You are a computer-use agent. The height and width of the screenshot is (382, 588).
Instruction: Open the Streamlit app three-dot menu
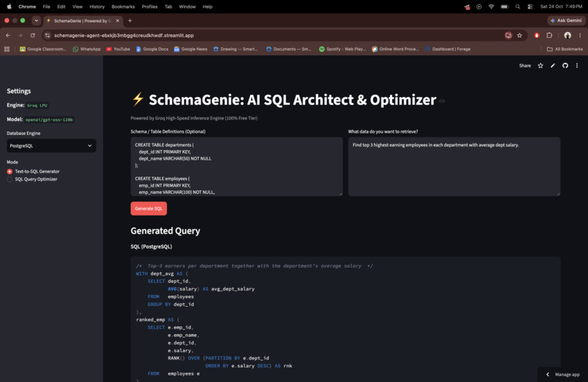click(x=577, y=66)
